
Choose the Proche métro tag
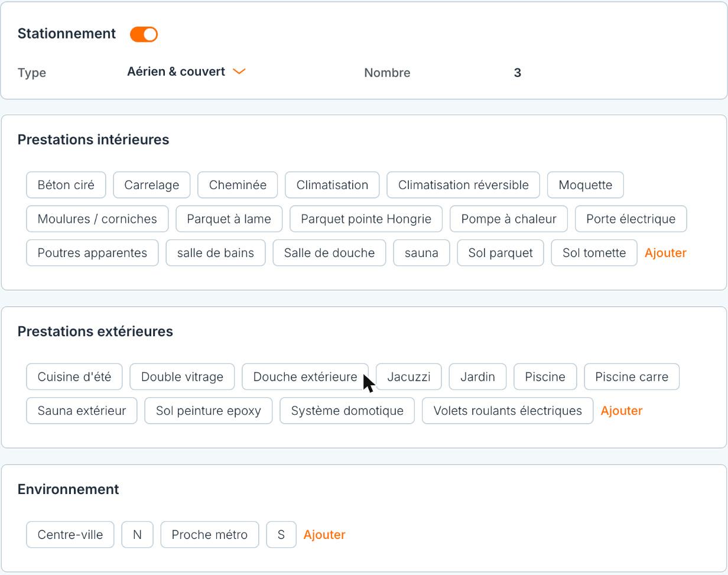[209, 535]
